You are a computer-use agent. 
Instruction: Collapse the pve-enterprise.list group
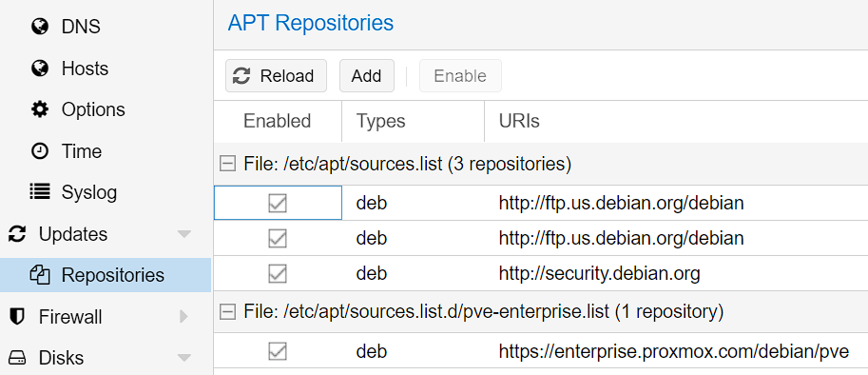(227, 312)
